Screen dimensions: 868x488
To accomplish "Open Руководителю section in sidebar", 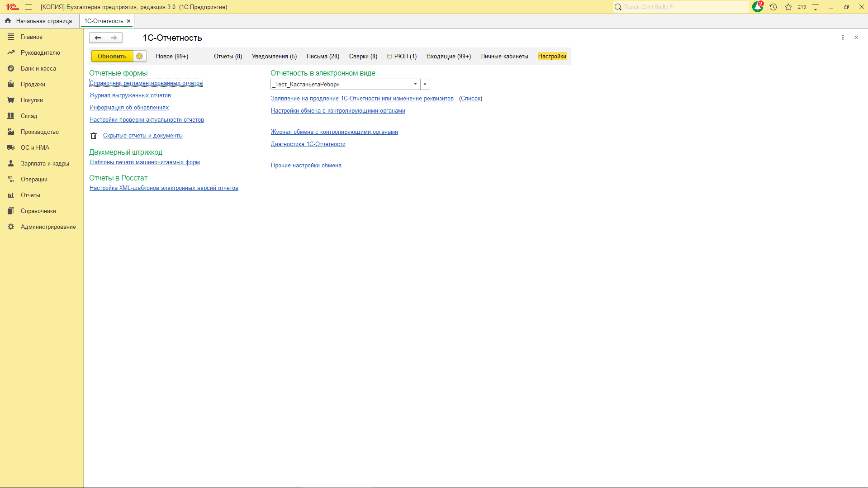I will pyautogui.click(x=40, y=52).
